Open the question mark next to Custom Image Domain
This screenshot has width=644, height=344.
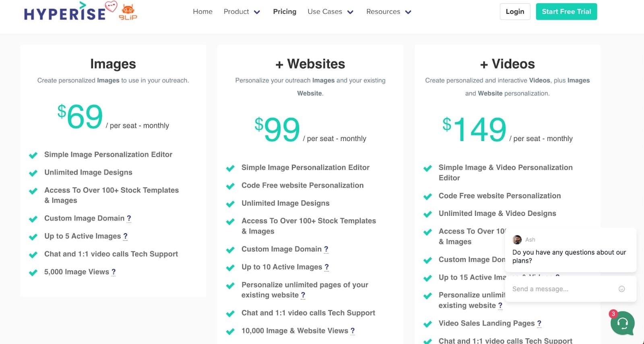coord(129,218)
